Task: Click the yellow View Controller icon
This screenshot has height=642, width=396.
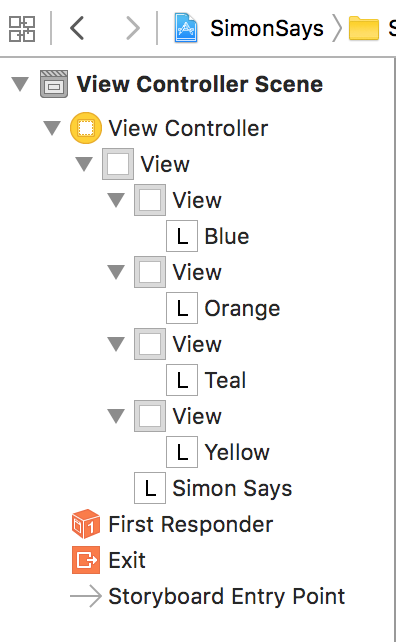Action: 86,128
